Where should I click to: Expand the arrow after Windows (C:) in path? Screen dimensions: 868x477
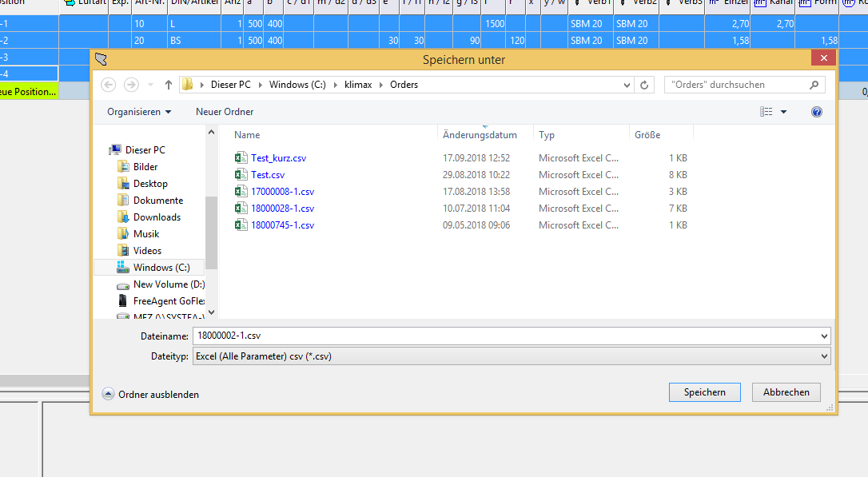pyautogui.click(x=336, y=85)
